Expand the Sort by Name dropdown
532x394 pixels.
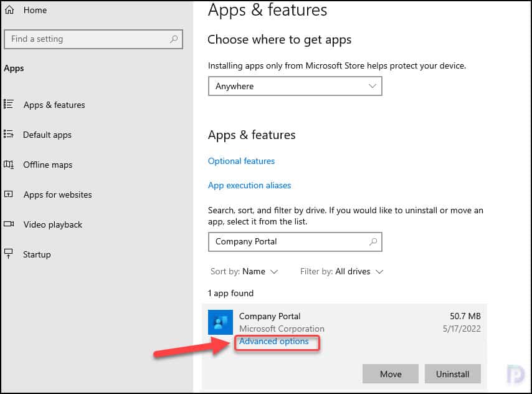click(x=244, y=271)
